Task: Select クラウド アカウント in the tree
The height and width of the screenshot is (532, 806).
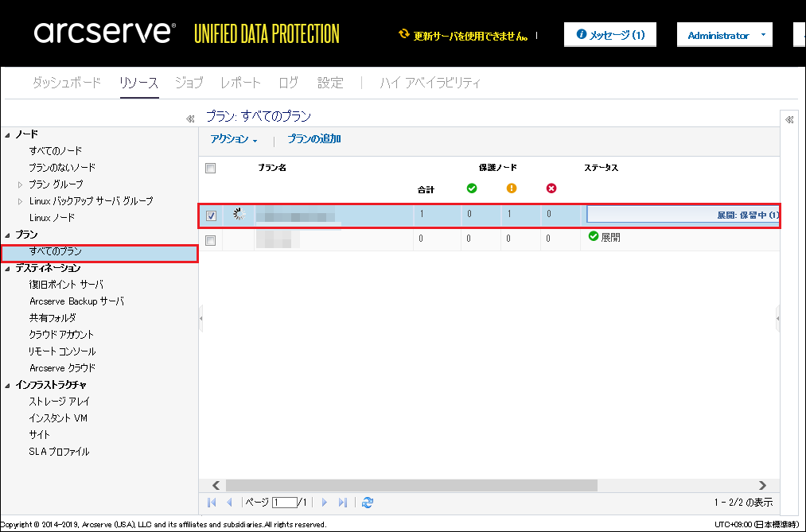Action: (x=62, y=334)
